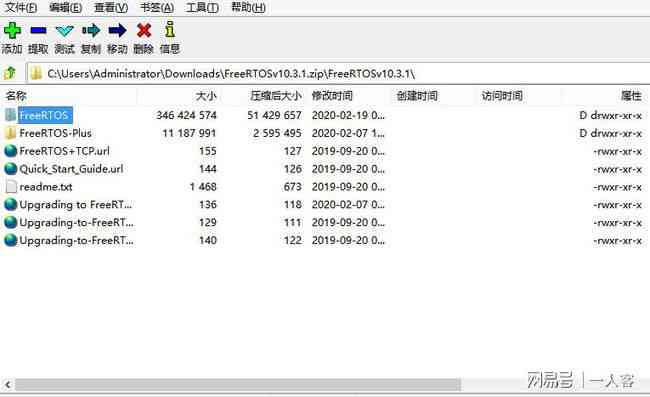The height and width of the screenshot is (397, 650).
Task: Sort by the 大小 (Size) column header
Action: click(206, 96)
